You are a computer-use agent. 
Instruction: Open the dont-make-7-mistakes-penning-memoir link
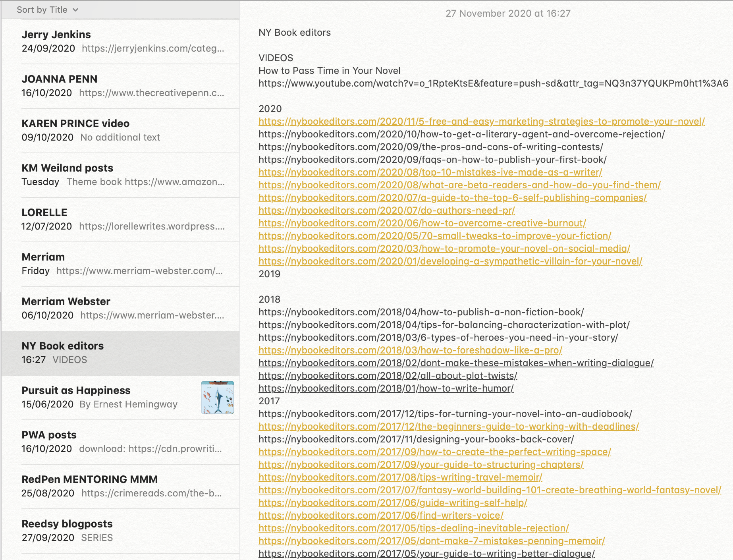(432, 541)
